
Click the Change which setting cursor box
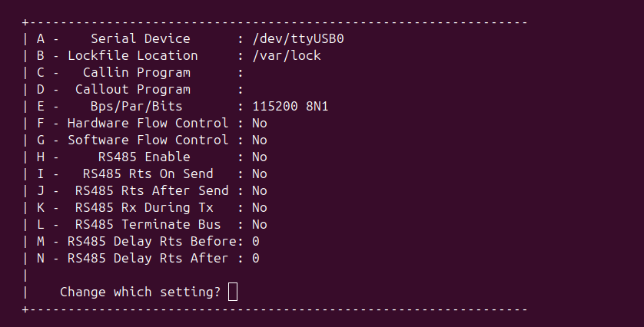coord(233,292)
